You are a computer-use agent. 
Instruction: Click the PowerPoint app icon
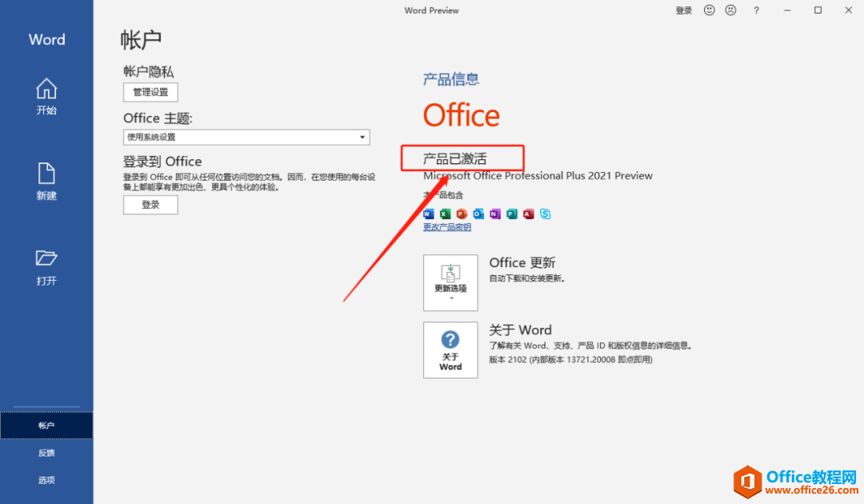[462, 214]
